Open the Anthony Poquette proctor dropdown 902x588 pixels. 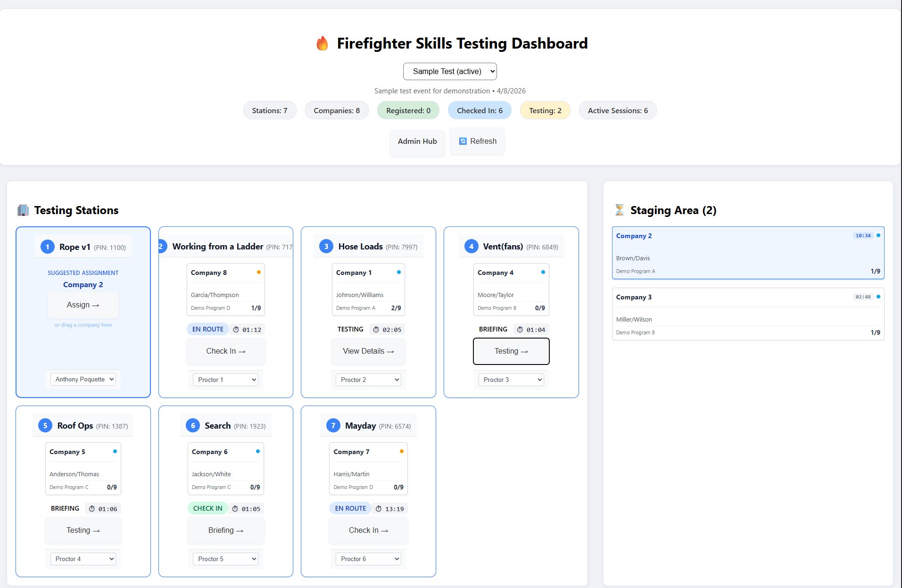coord(83,379)
